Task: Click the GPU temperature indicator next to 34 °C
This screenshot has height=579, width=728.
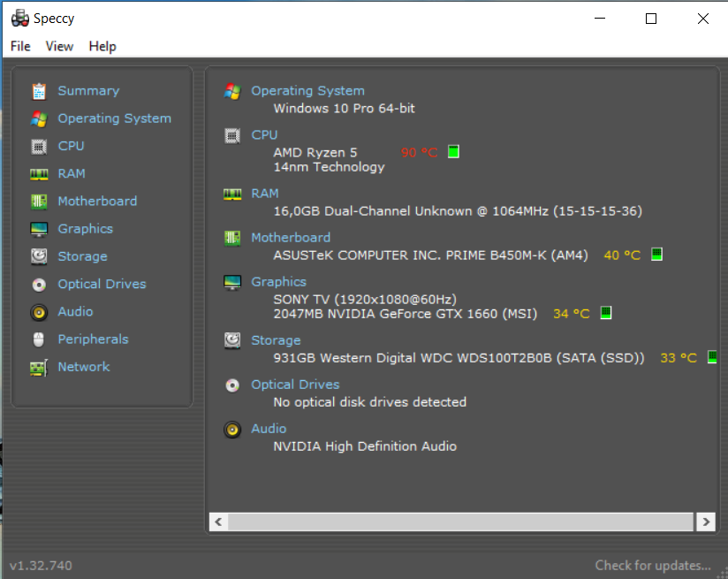Action: [606, 313]
